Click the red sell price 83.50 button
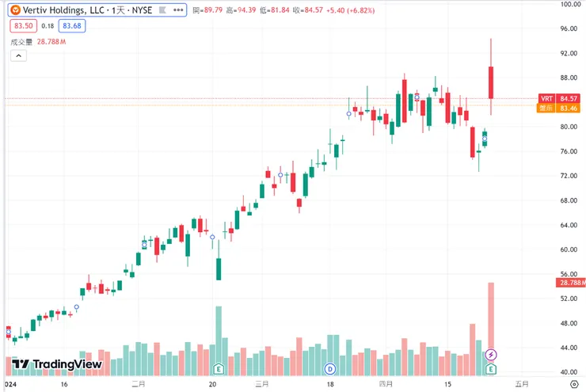 21,26
